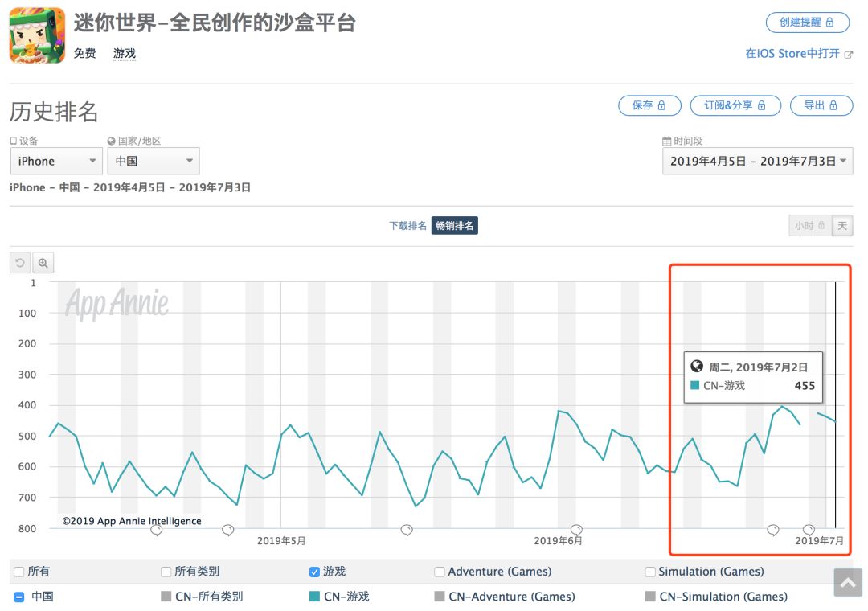This screenshot has height=611, width=868.
Task: Click the tooltip rank value 455
Action: (805, 386)
